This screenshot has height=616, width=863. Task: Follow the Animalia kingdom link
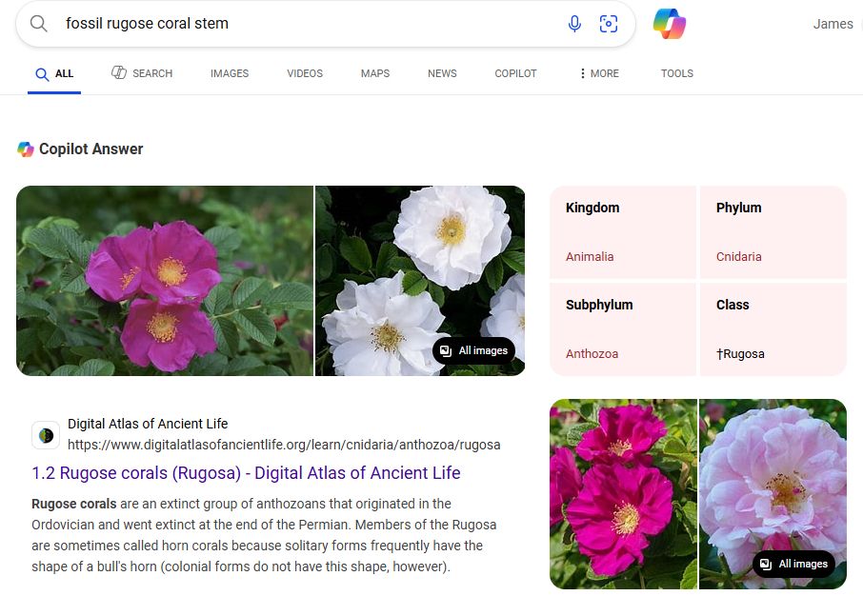pyautogui.click(x=590, y=257)
